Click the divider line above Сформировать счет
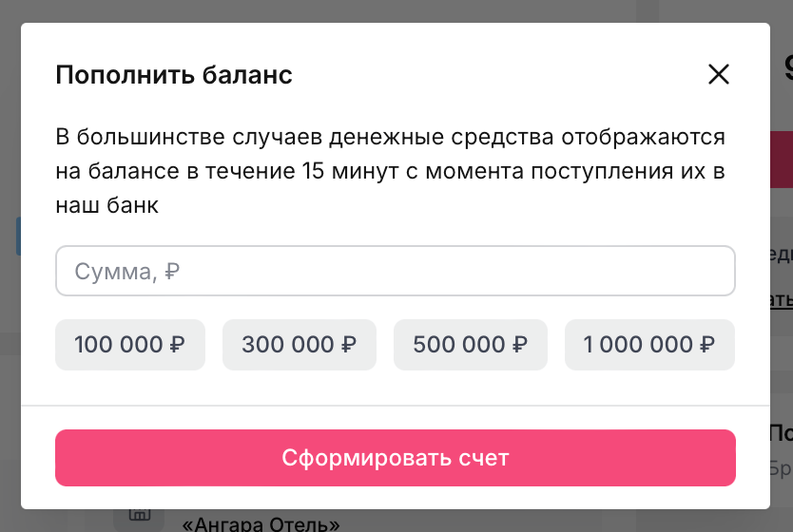 click(x=395, y=406)
